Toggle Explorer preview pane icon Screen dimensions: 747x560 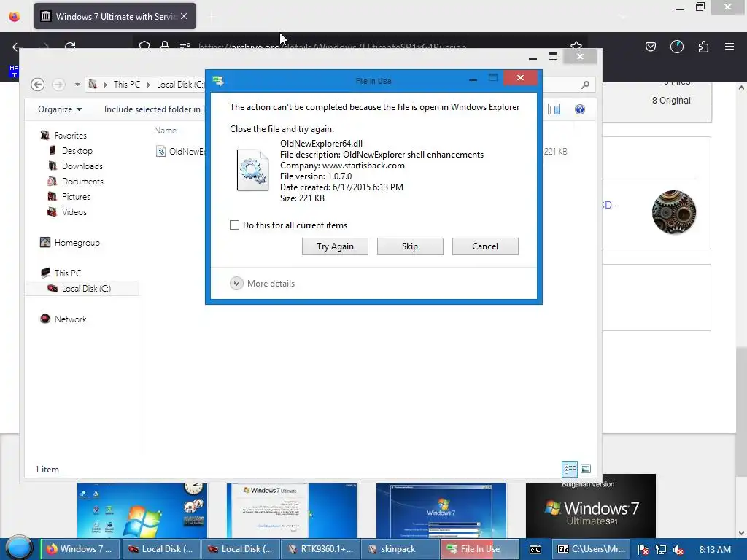[554, 109]
